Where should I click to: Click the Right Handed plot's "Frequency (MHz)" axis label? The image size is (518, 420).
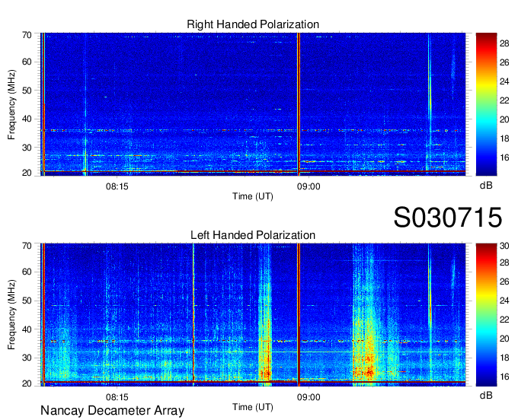click(11, 104)
